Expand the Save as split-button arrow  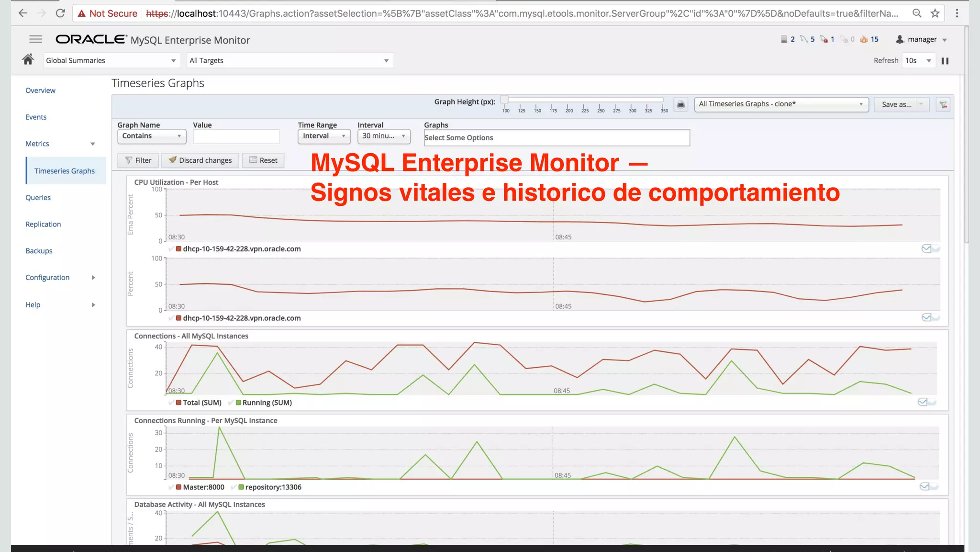pyautogui.click(x=921, y=104)
